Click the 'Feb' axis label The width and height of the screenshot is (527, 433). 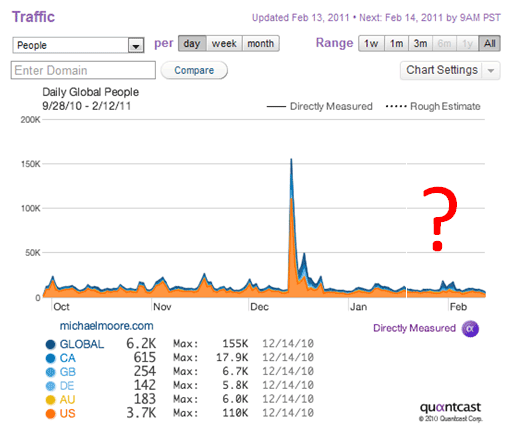coord(458,307)
